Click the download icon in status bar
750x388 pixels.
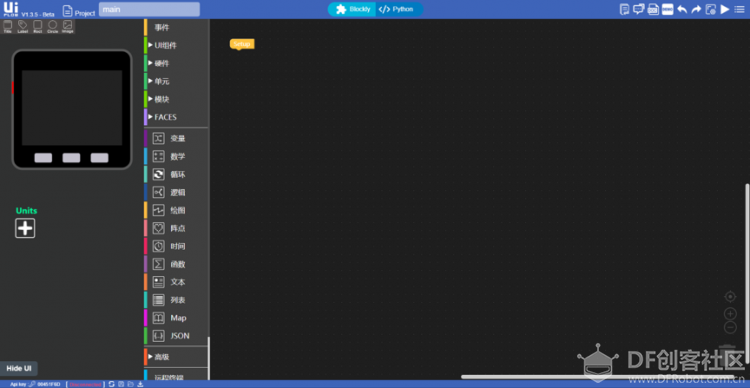click(141, 384)
